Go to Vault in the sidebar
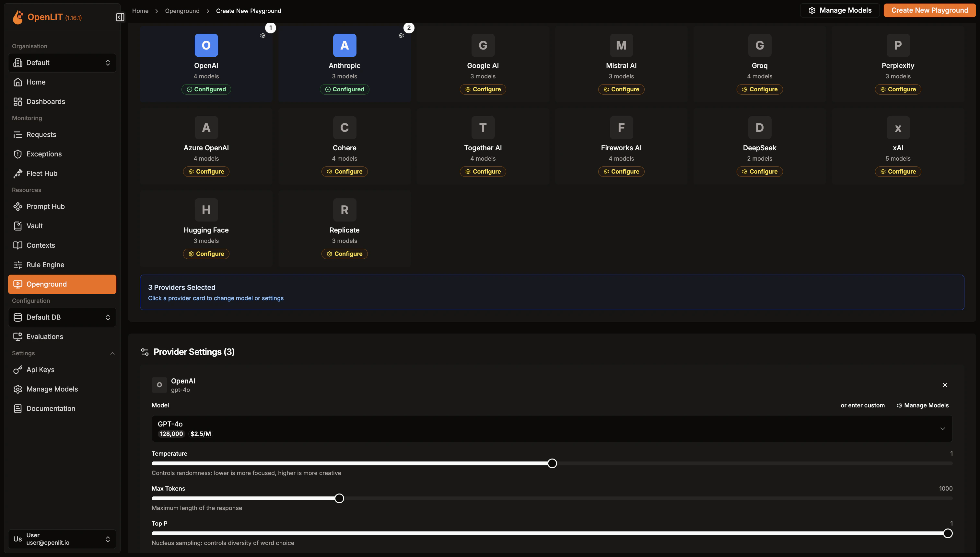 point(34,226)
